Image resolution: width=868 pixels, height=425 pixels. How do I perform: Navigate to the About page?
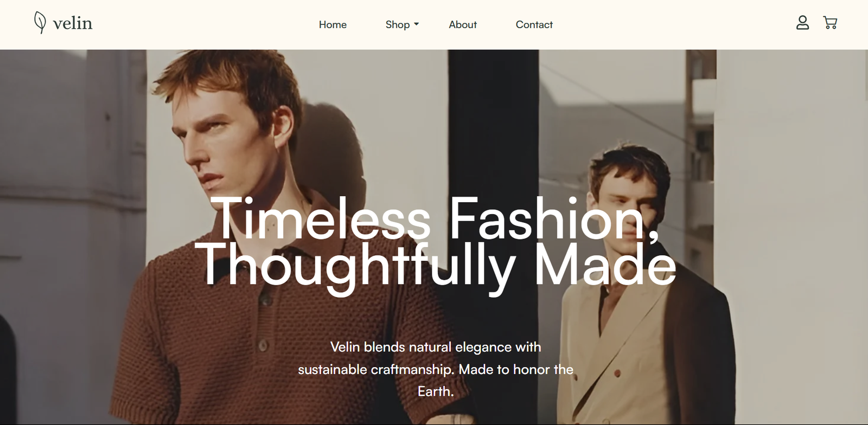coord(463,24)
